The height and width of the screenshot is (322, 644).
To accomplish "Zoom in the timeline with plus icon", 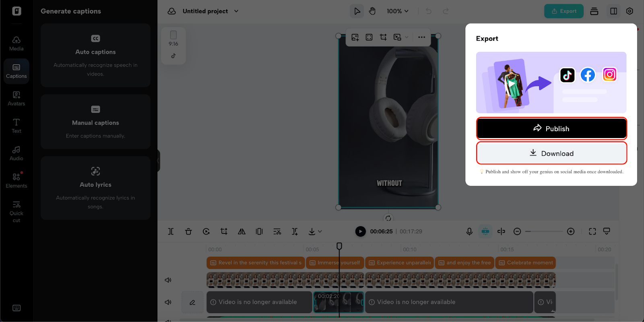I will tap(571, 231).
